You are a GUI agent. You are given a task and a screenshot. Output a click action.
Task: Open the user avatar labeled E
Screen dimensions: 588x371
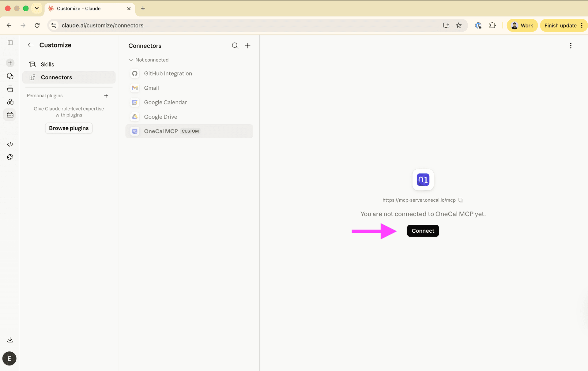[x=9, y=358]
